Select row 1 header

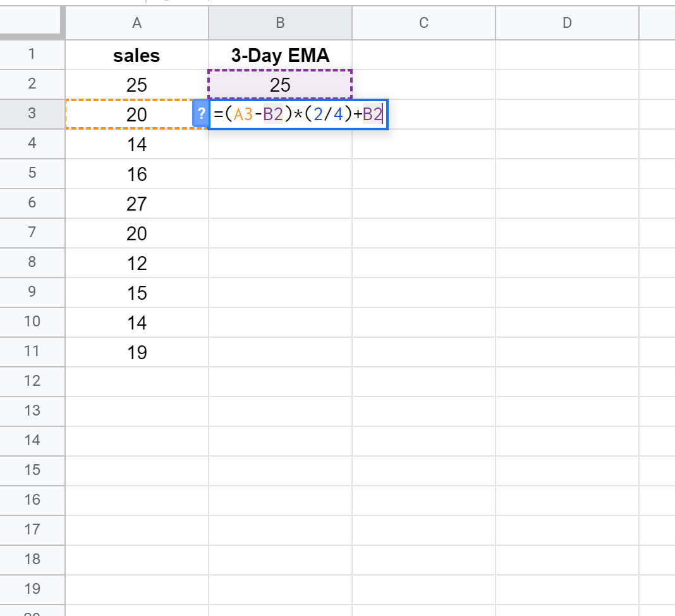(x=32, y=54)
